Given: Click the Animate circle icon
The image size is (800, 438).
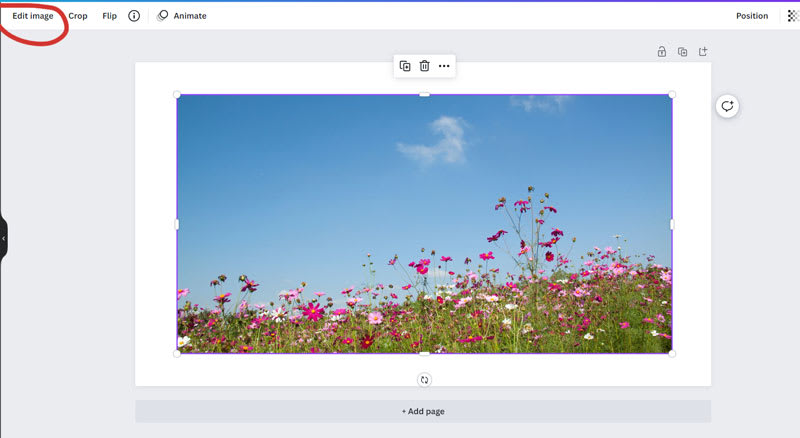Looking at the screenshot, I should coord(163,16).
